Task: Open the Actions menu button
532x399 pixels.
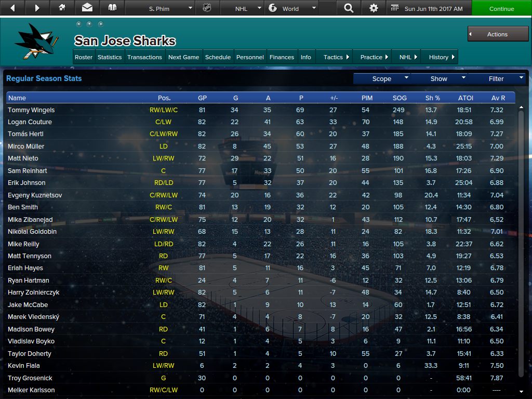Action: click(498, 34)
